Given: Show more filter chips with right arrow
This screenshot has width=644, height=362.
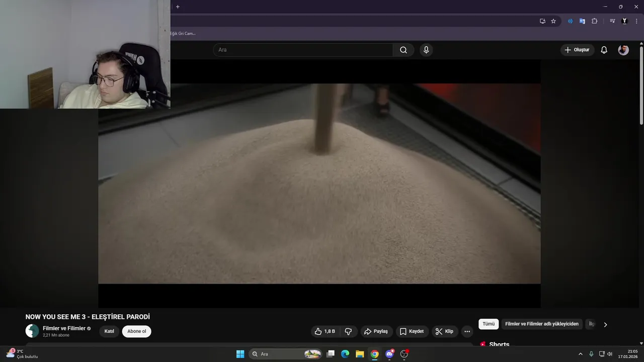Looking at the screenshot, I should 605,324.
